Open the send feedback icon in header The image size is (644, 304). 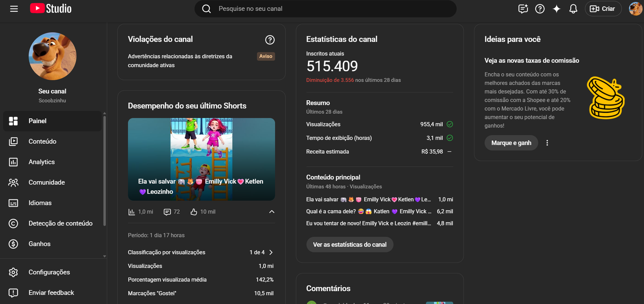523,8
